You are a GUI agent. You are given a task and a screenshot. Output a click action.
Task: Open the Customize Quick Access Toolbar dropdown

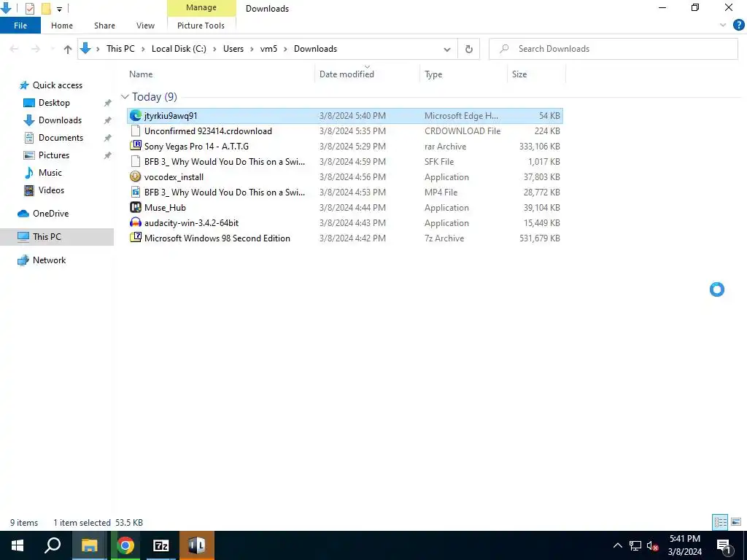(x=60, y=9)
